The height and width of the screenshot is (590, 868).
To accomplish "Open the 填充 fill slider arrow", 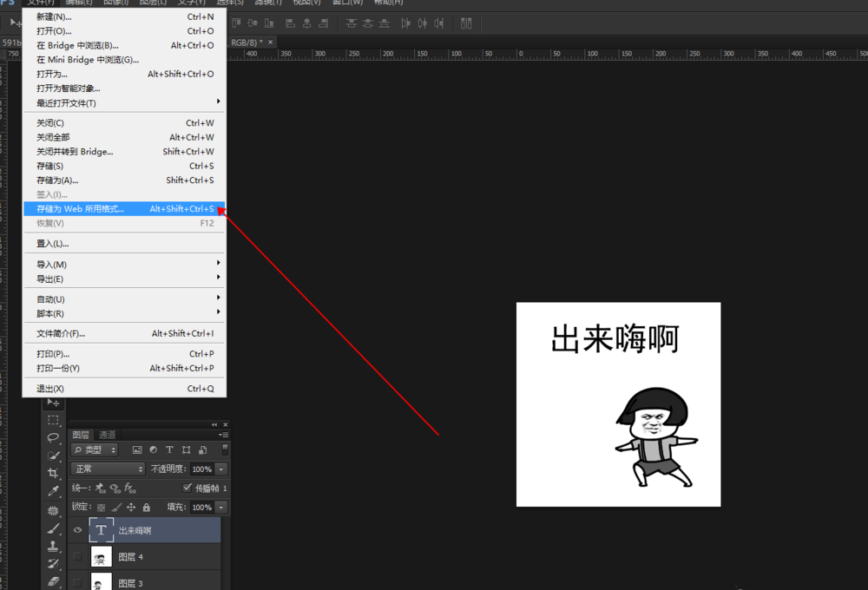I will [221, 508].
